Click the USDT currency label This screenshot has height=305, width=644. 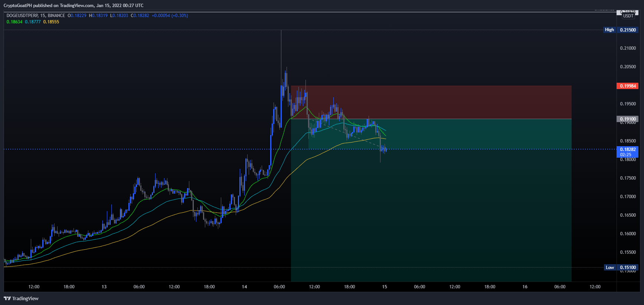[x=628, y=16]
